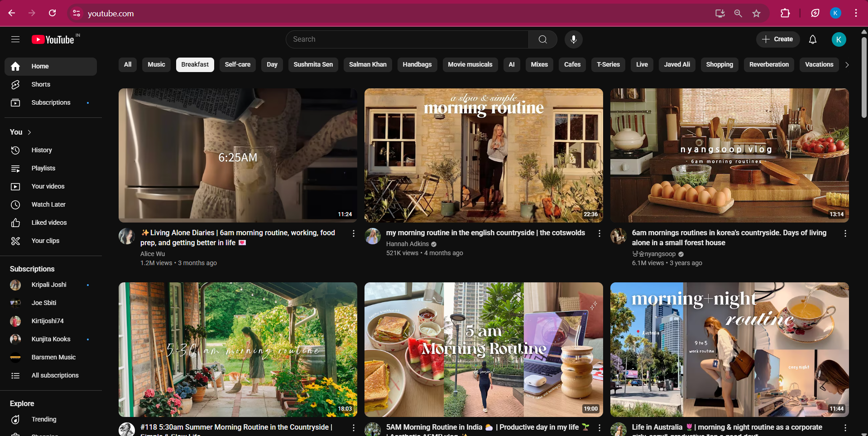Open the hamburger guide menu
Screen dimensions: 868x436
coord(15,39)
